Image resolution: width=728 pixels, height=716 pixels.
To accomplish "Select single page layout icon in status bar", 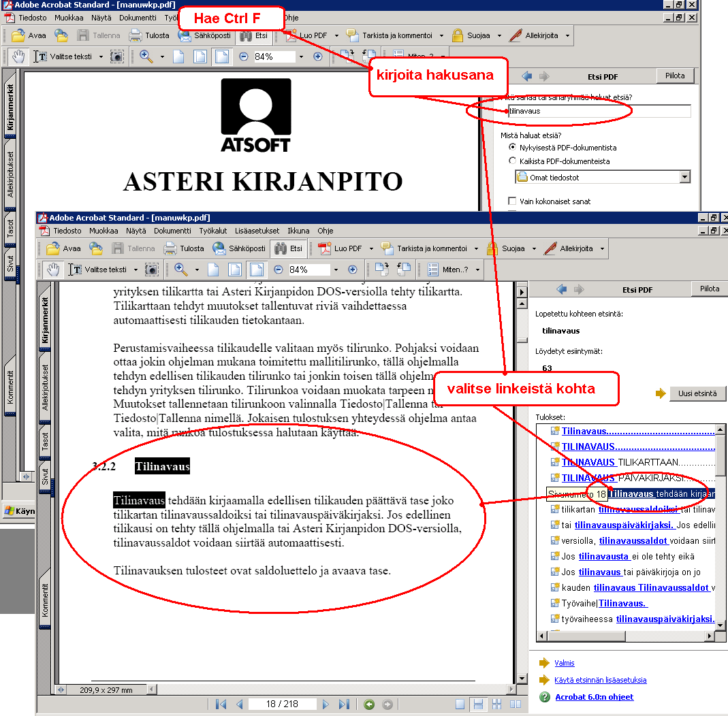I will click(460, 704).
